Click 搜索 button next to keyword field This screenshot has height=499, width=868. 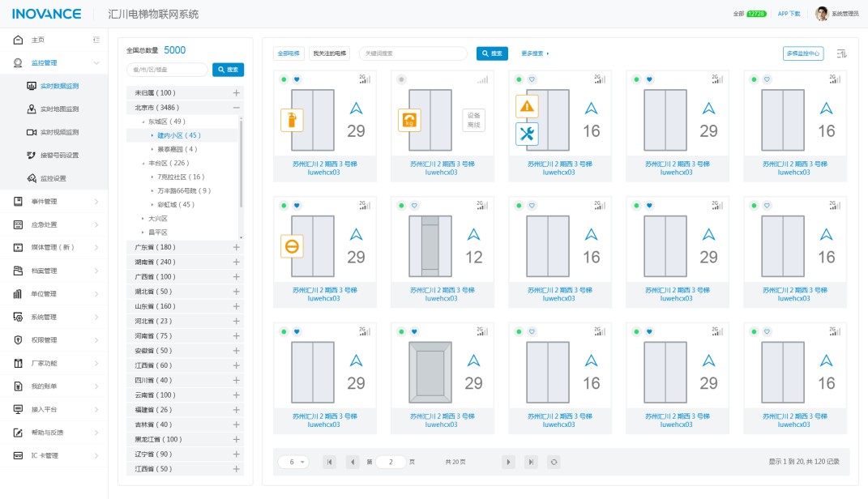[x=492, y=53]
